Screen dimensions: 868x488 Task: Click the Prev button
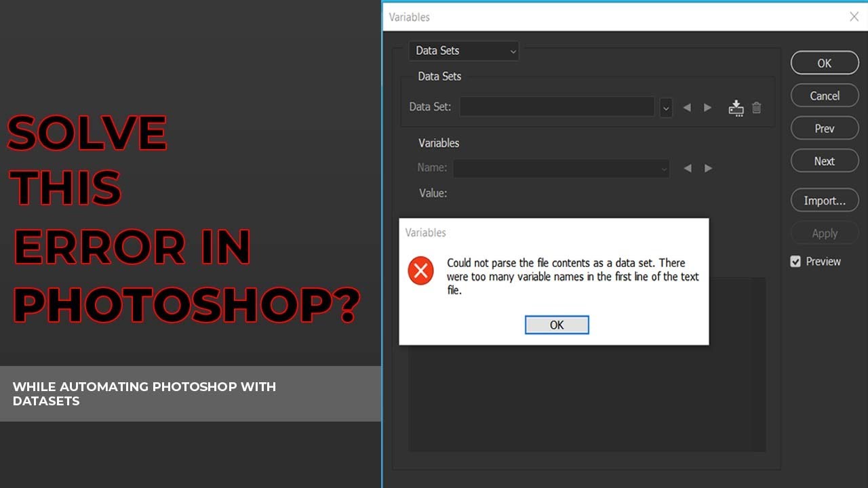pyautogui.click(x=825, y=128)
